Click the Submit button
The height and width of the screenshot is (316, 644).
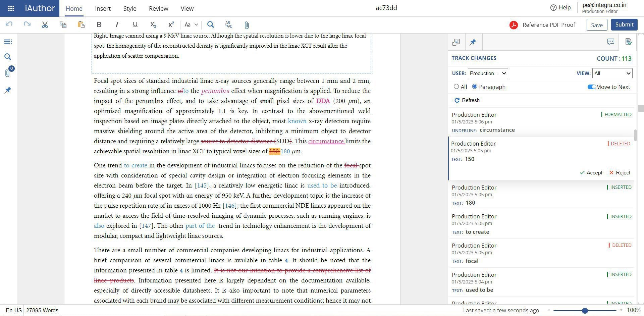tap(624, 24)
